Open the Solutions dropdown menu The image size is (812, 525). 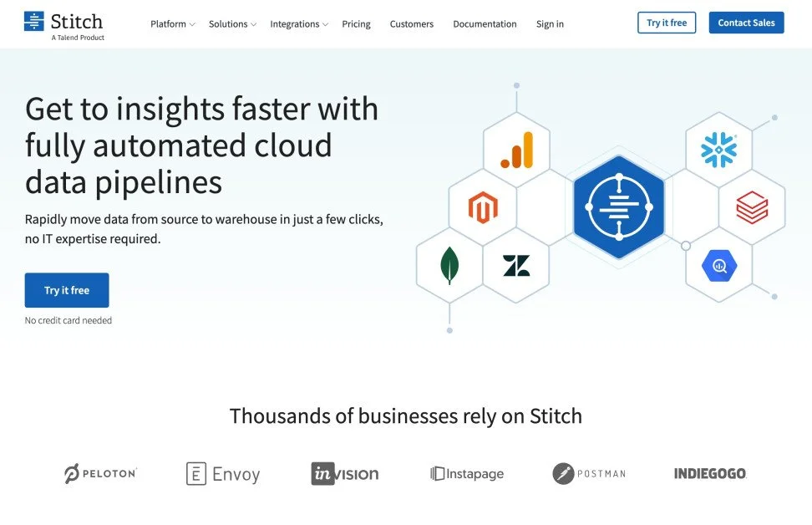coord(232,24)
